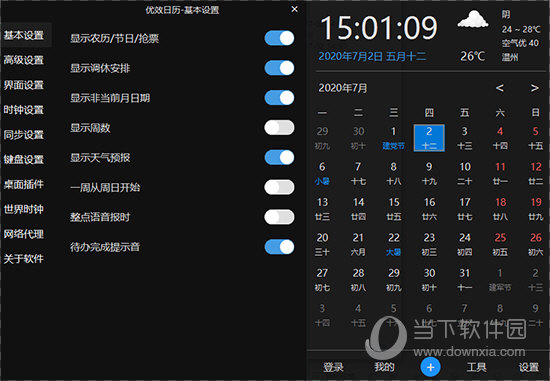The height and width of the screenshot is (381, 550).
Task: Select July 6 小暑
Action: [322, 173]
